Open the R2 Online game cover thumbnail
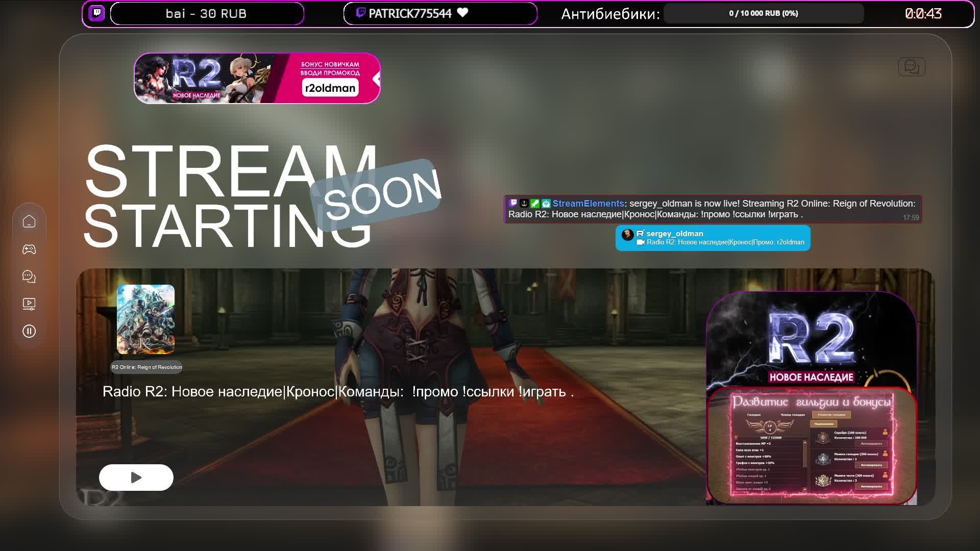Image resolution: width=980 pixels, height=551 pixels. tap(146, 319)
